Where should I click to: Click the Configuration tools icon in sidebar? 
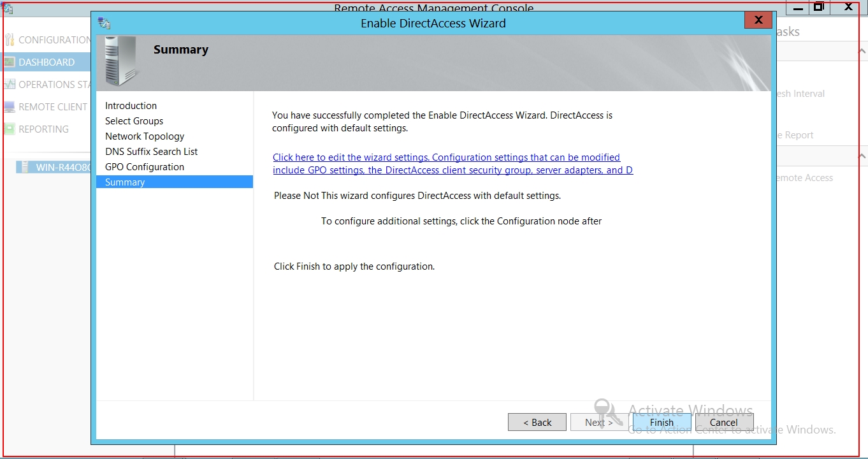(9, 40)
